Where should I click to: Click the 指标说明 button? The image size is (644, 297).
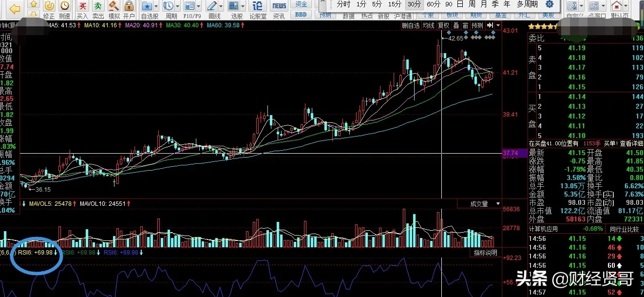click(486, 253)
